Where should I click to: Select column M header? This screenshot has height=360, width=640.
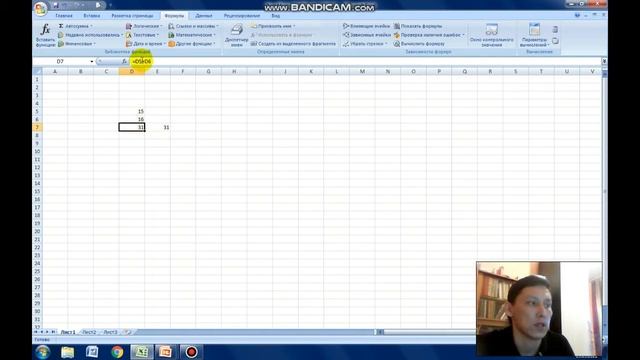(x=362, y=71)
